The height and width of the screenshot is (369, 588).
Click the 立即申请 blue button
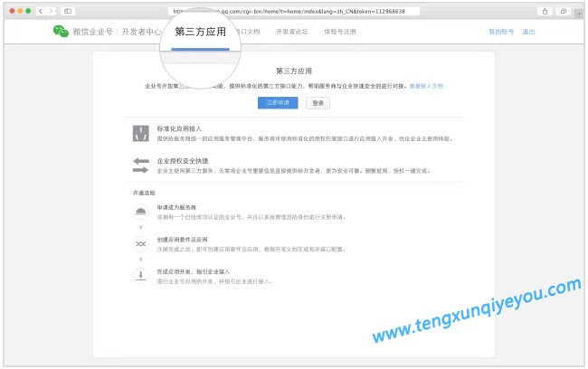[278, 103]
